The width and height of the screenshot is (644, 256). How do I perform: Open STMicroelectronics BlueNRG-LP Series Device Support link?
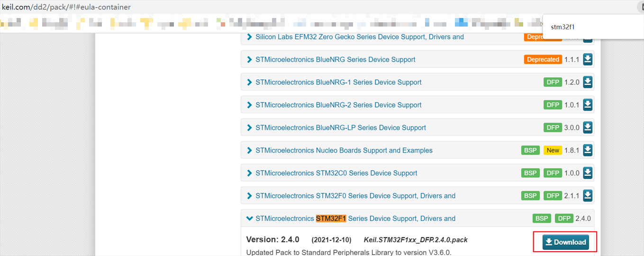[340, 128]
